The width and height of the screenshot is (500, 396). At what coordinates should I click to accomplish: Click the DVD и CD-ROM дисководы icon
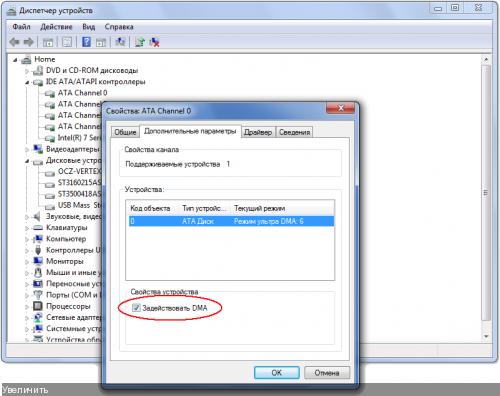pos(38,71)
